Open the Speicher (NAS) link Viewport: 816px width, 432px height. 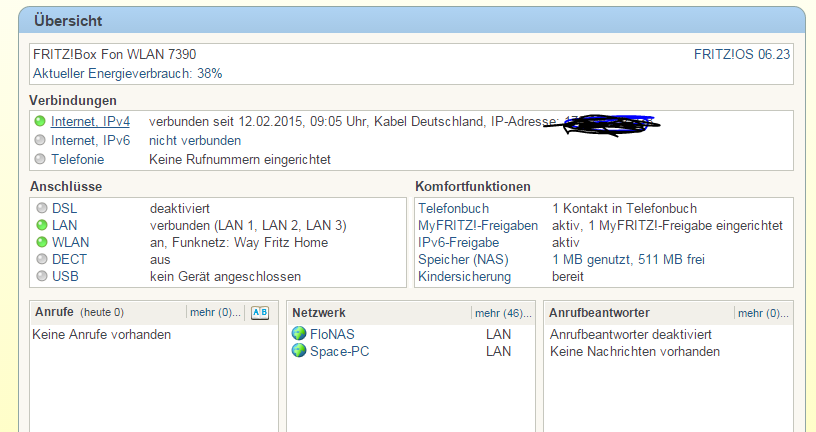coord(463,260)
